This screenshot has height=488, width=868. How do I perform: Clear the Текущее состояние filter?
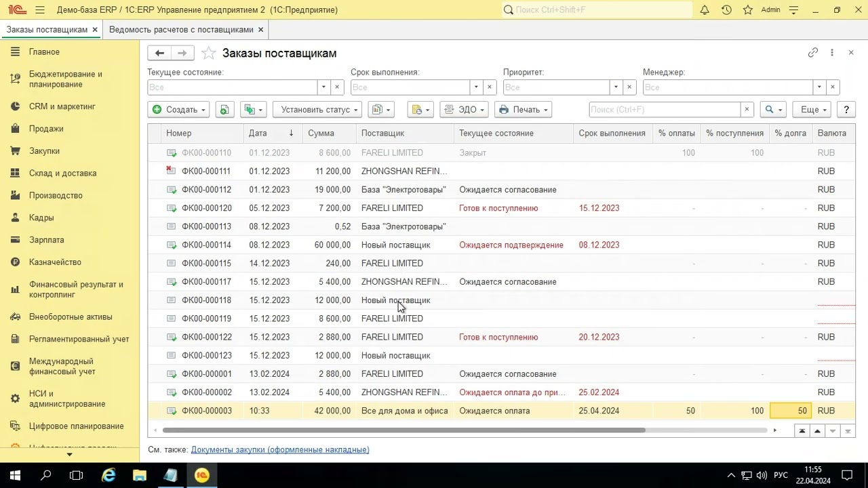coord(337,87)
